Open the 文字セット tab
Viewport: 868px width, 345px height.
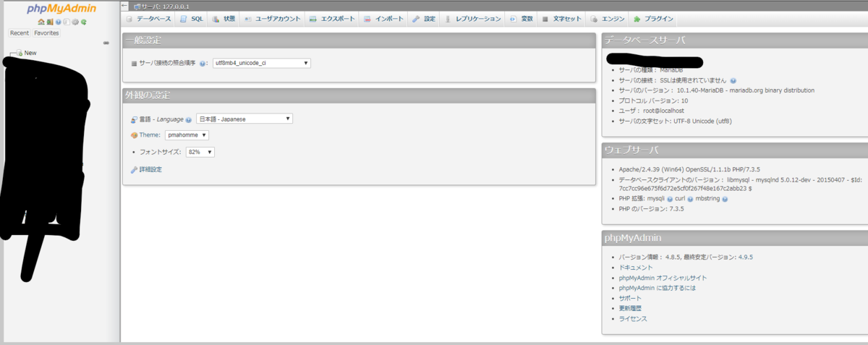[x=561, y=19]
